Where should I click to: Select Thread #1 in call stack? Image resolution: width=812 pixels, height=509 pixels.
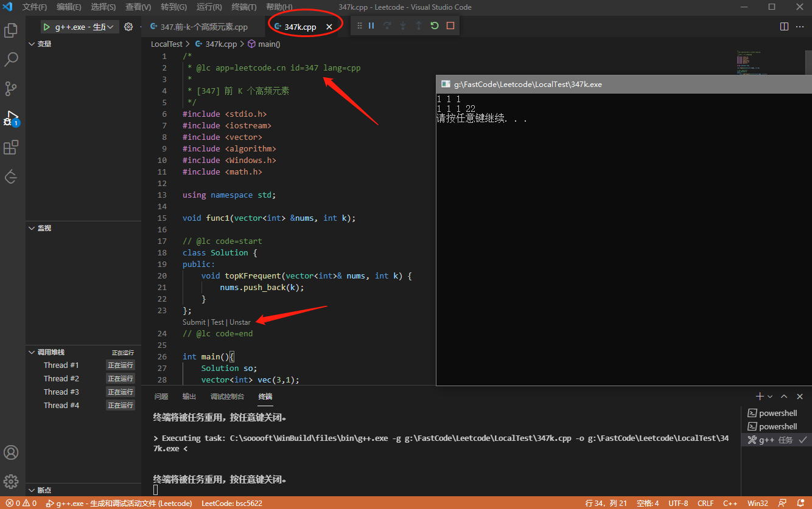[83, 365]
